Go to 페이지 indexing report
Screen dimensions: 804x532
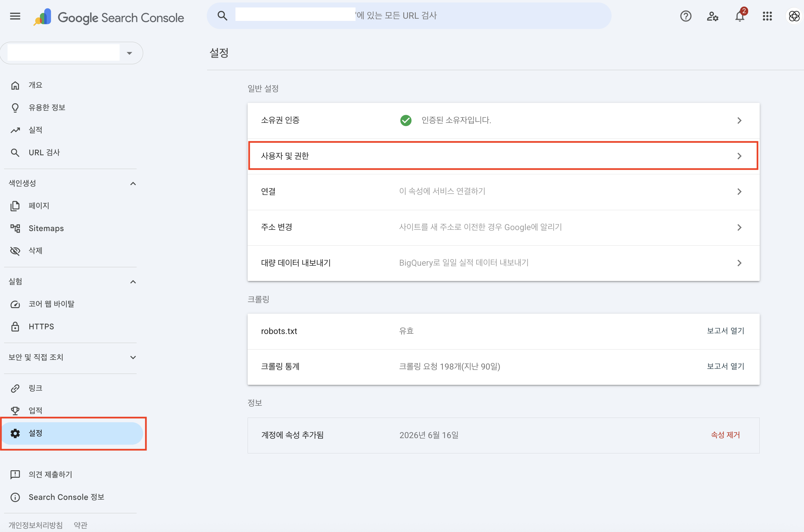pos(39,206)
